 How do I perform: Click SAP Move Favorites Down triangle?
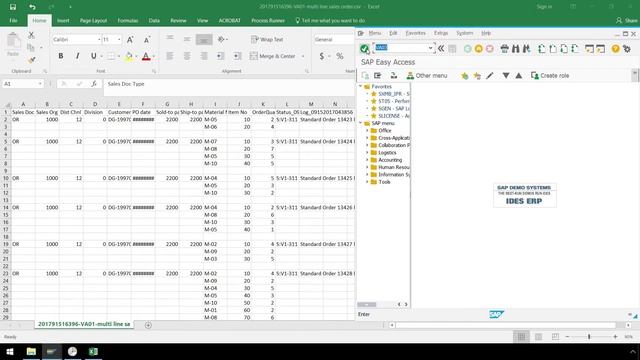click(x=506, y=76)
